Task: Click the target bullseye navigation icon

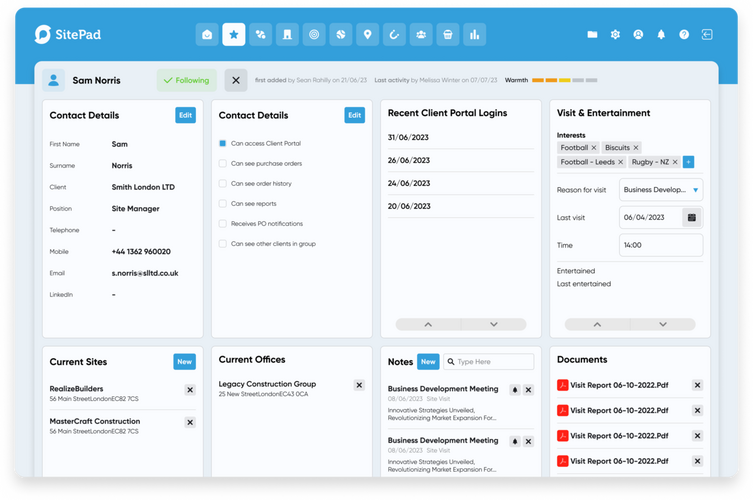Action: 314,35
